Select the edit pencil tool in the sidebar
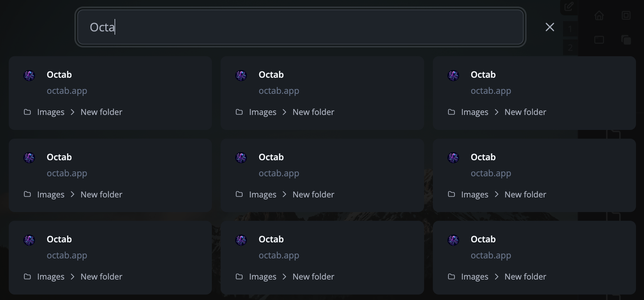Screen dimensions: 644x300 (569, 6)
